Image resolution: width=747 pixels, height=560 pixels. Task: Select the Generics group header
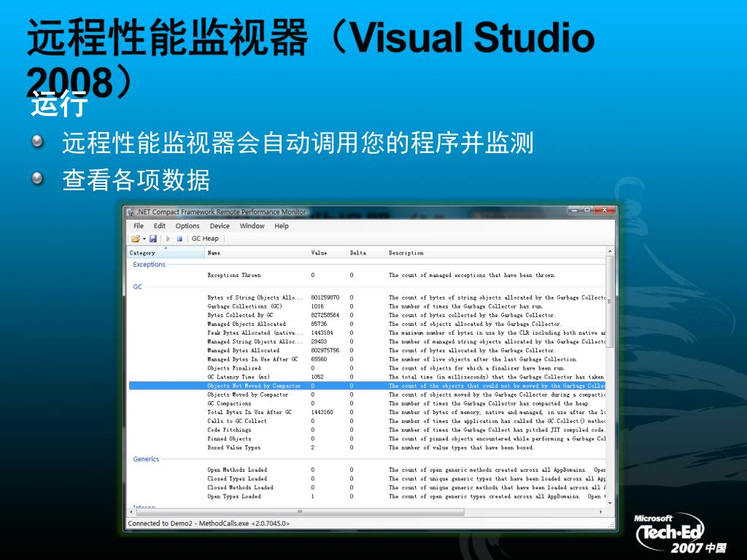tap(146, 459)
